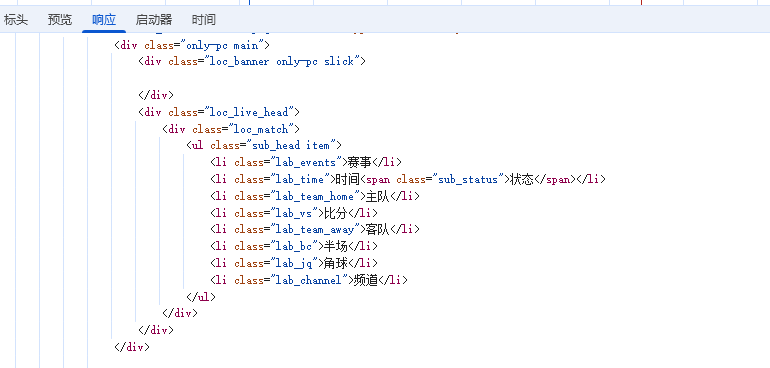Select the 响应 tab
The height and width of the screenshot is (368, 770).
click(x=104, y=20)
